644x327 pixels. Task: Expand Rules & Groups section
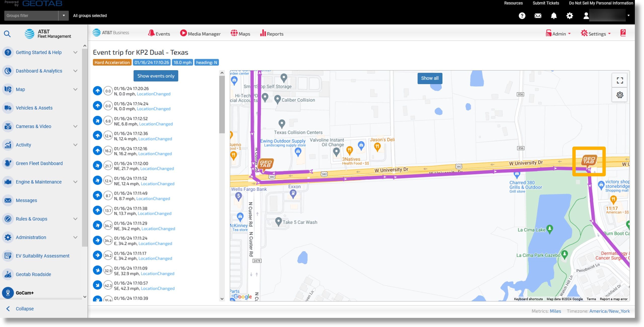click(75, 219)
